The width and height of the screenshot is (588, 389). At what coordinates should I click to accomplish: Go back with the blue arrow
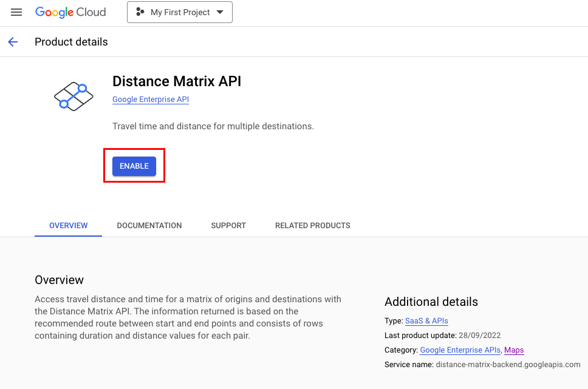[13, 42]
